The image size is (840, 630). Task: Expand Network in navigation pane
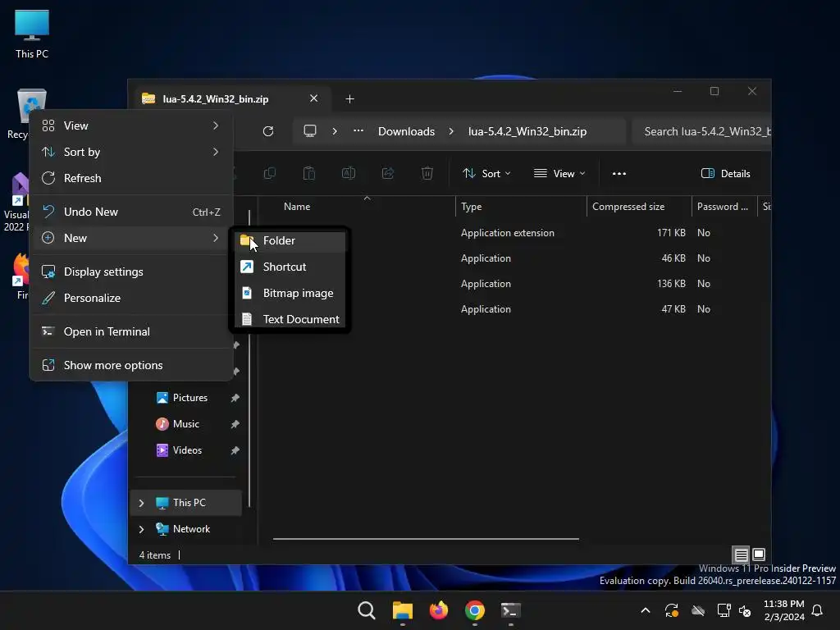click(141, 529)
